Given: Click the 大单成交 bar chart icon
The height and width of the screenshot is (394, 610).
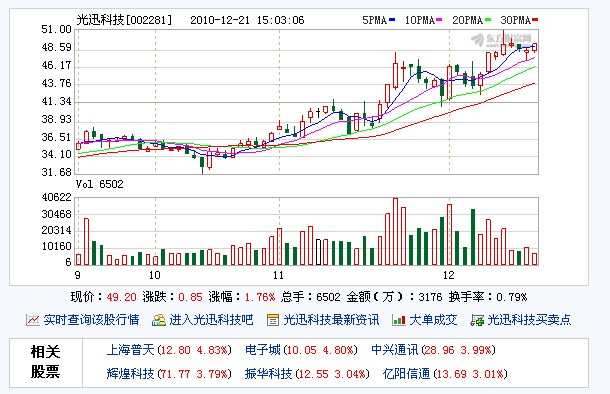Looking at the screenshot, I should (399, 320).
